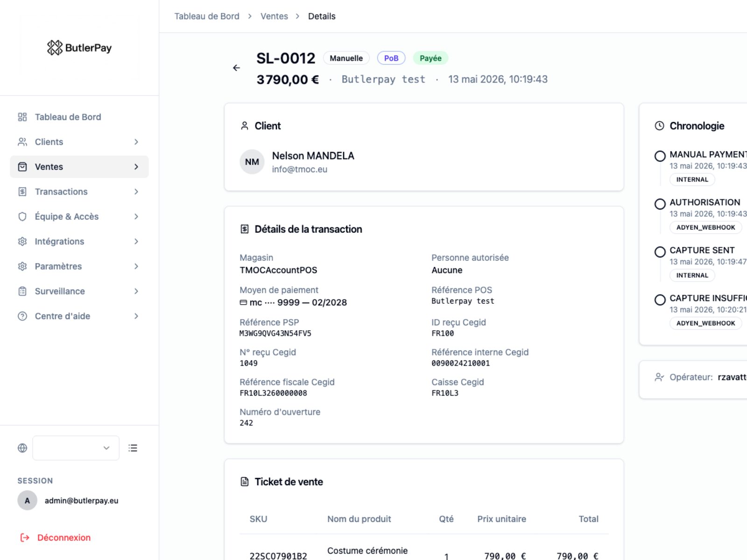
Task: Click the Chronologie clock icon
Action: [x=660, y=126]
